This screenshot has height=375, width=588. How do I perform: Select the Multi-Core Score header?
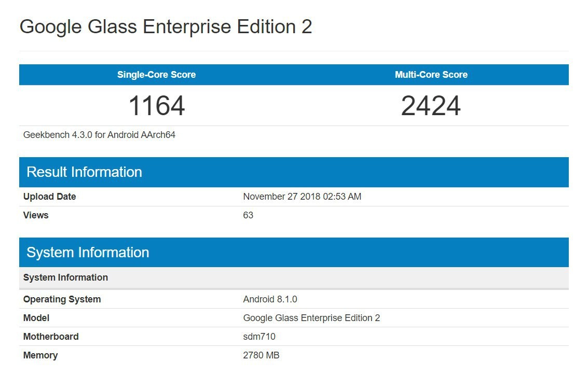431,75
